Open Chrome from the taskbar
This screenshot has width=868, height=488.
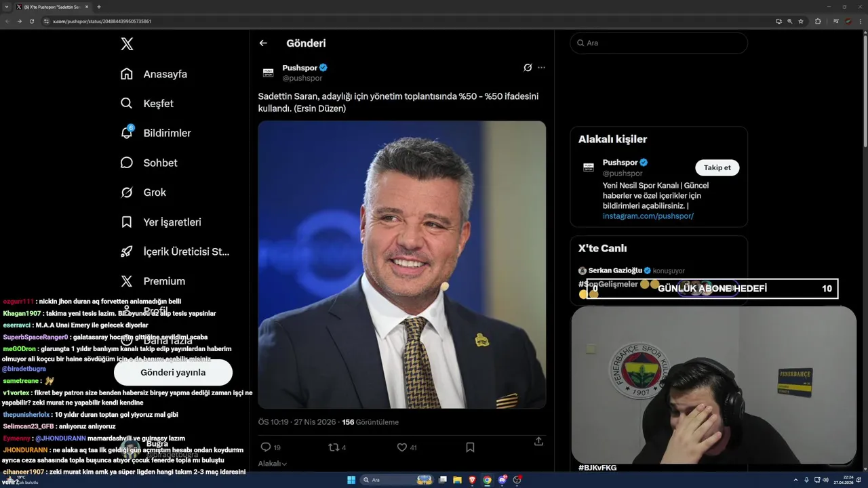point(487,480)
